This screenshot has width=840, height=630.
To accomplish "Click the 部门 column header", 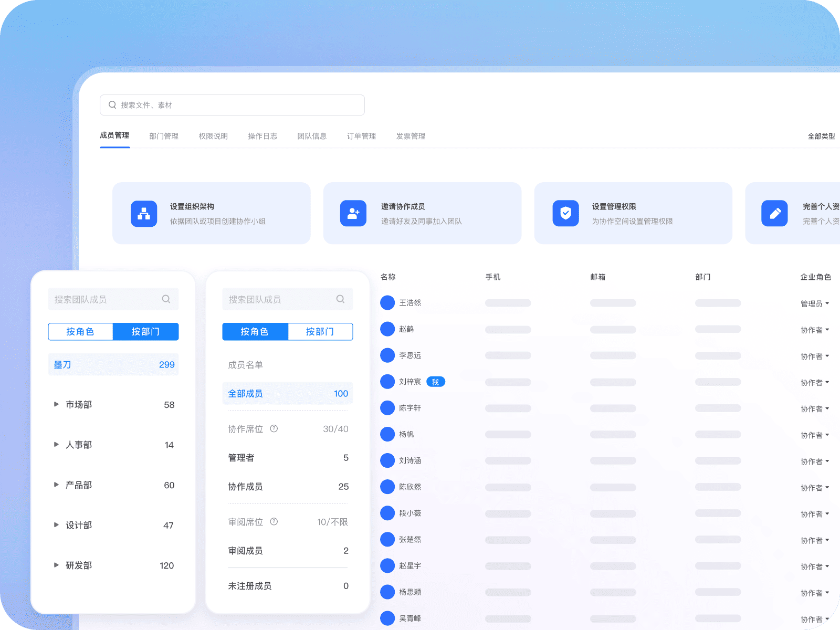I will 703,277.
